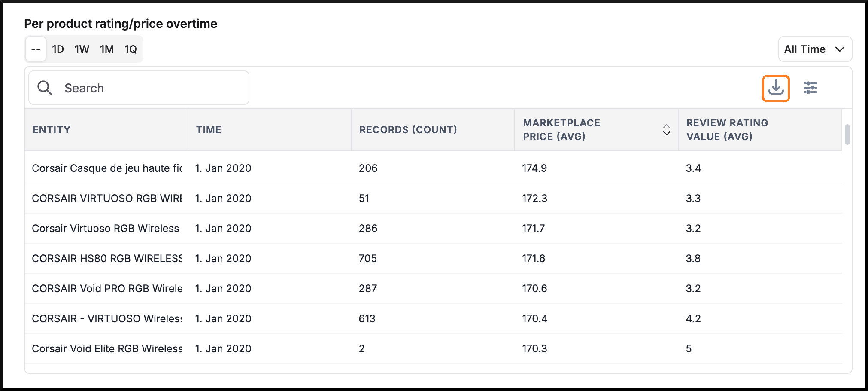Screen dimensions: 868x391
Task: Click records count 613
Action: (x=367, y=318)
